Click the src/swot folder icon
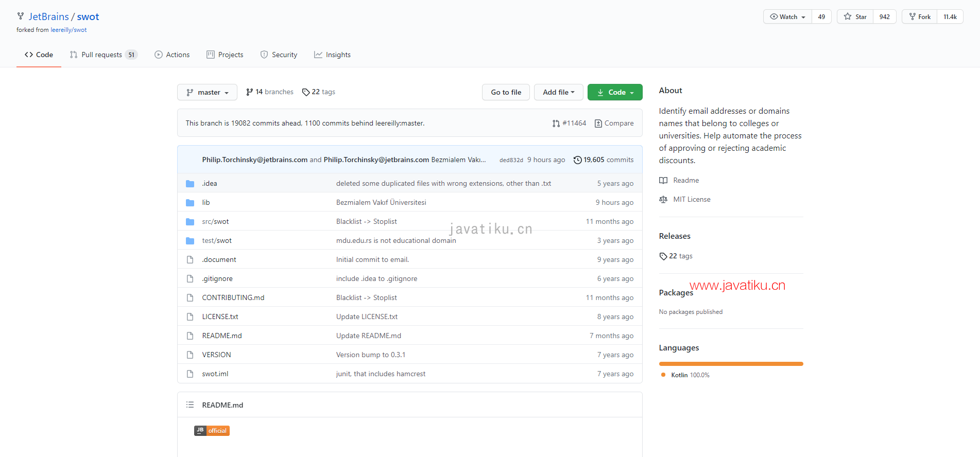 pos(190,222)
